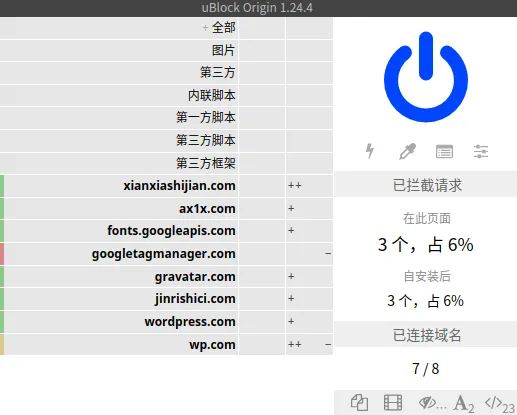Click red indicator bar beside googletagmanager.com
This screenshot has width=517, height=415.
pos(2,254)
